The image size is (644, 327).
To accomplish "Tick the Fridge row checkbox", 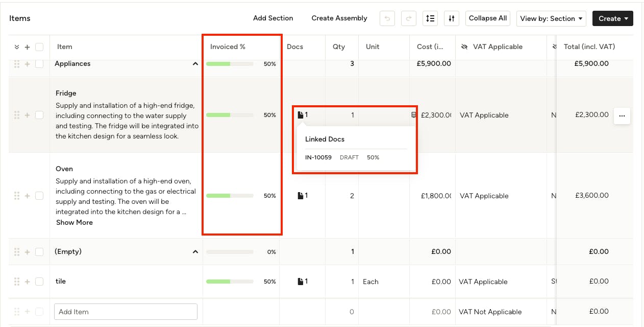I will 39,115.
